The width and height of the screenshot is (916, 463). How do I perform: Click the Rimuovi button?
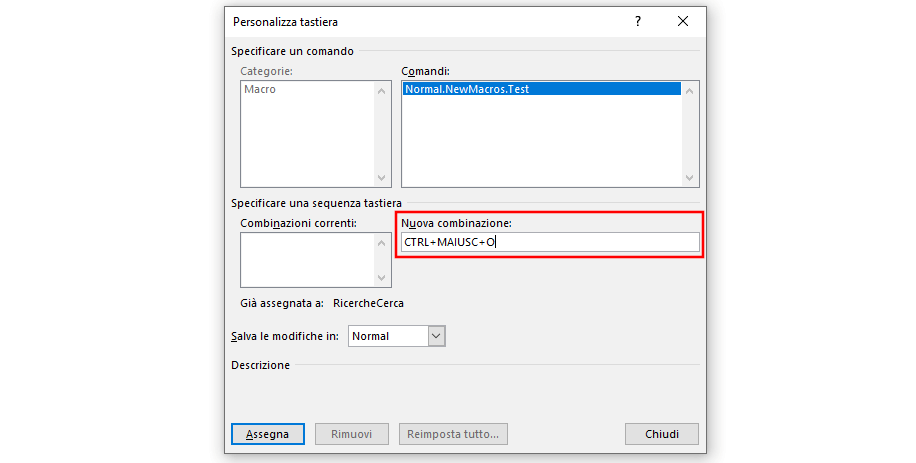click(x=352, y=434)
